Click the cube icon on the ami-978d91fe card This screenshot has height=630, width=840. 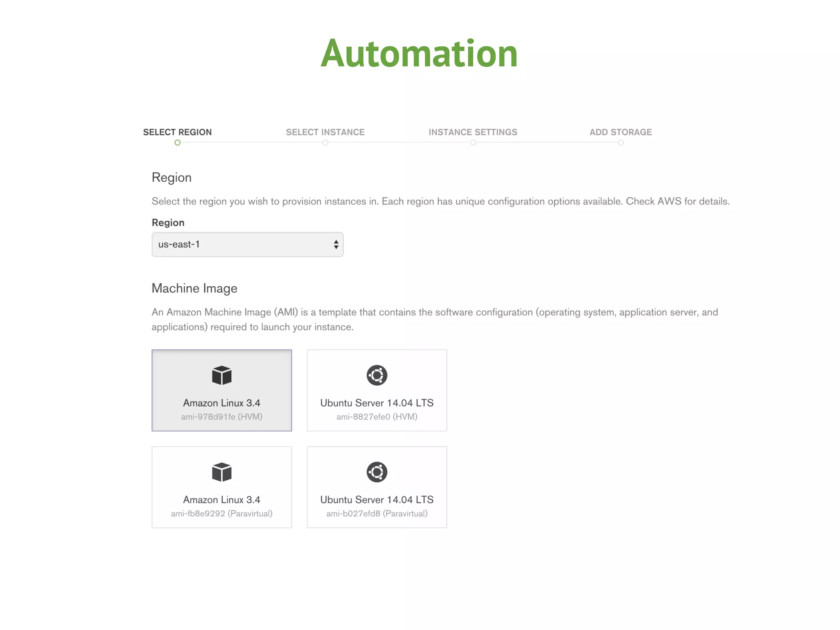pos(222,375)
